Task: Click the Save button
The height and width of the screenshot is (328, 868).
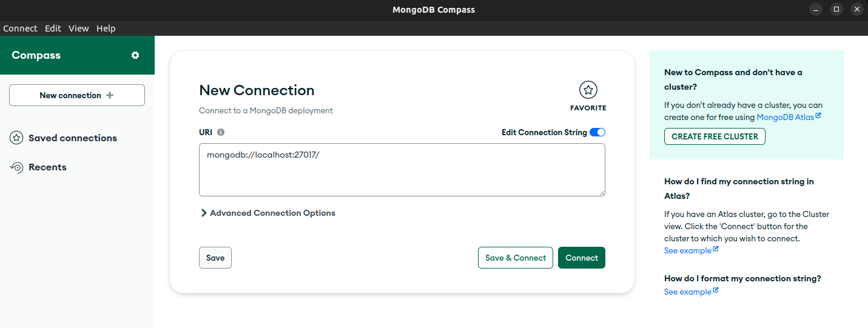Action: coord(215,258)
